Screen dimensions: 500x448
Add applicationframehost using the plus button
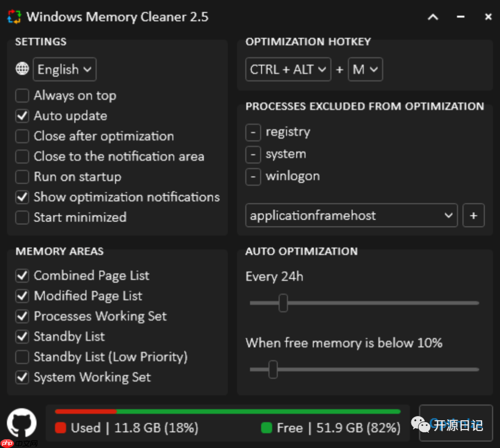[x=473, y=215]
